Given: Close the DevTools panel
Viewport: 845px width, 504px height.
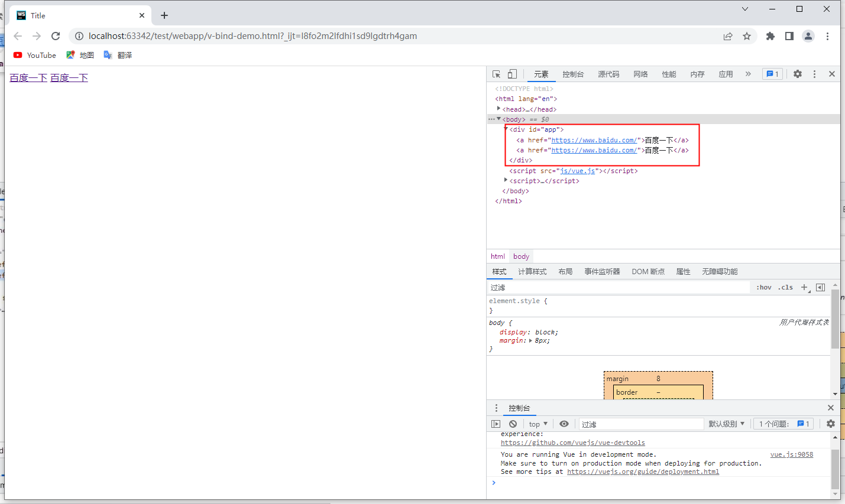Looking at the screenshot, I should [x=832, y=74].
